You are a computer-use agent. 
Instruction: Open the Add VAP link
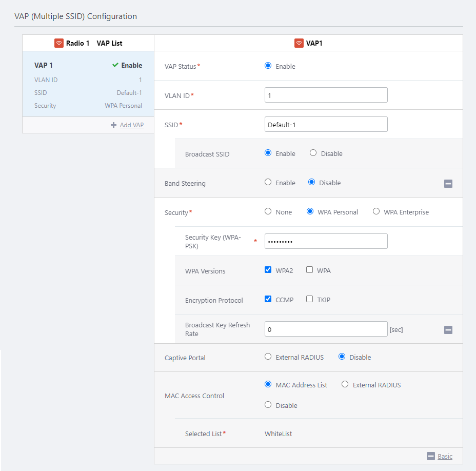[131, 125]
